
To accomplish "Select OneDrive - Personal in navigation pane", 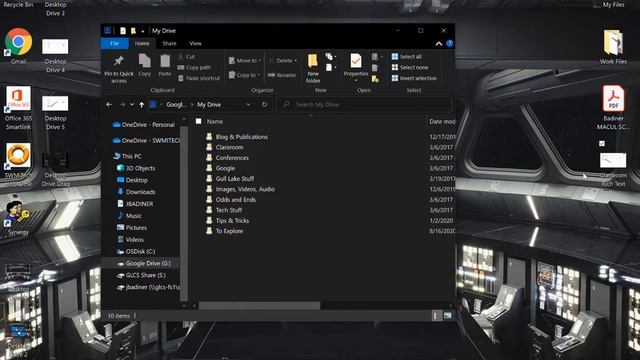I will [x=143, y=124].
